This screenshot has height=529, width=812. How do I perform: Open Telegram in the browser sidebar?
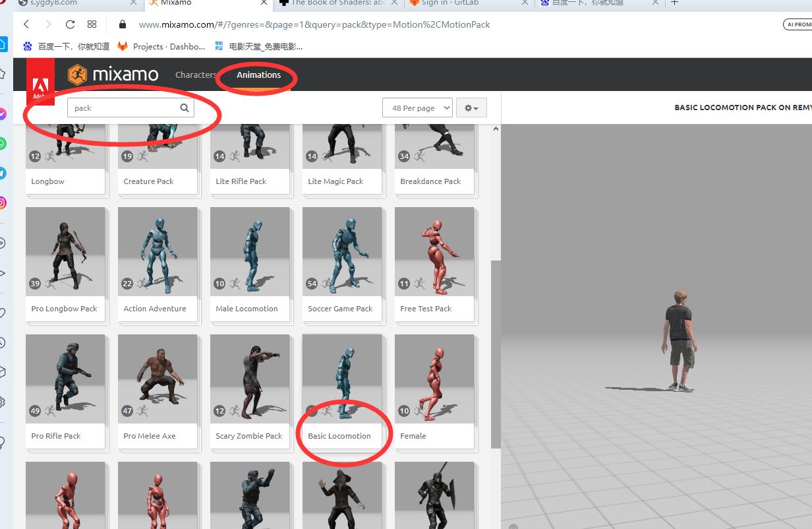tap(3, 173)
